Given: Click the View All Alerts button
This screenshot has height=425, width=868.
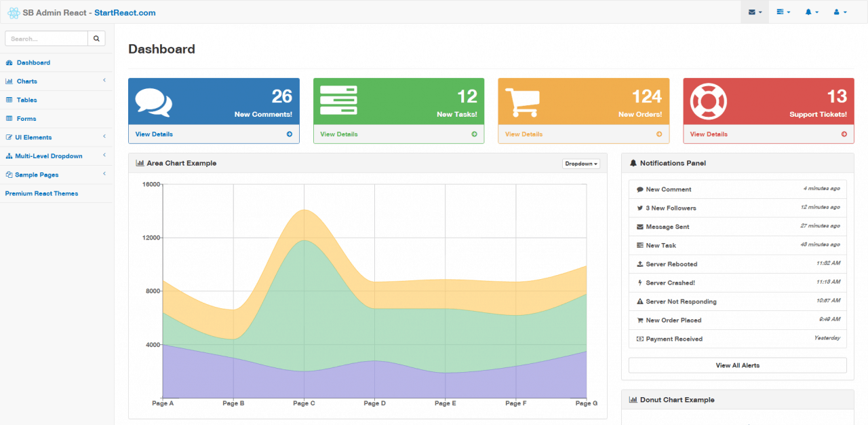Looking at the screenshot, I should pos(738,365).
